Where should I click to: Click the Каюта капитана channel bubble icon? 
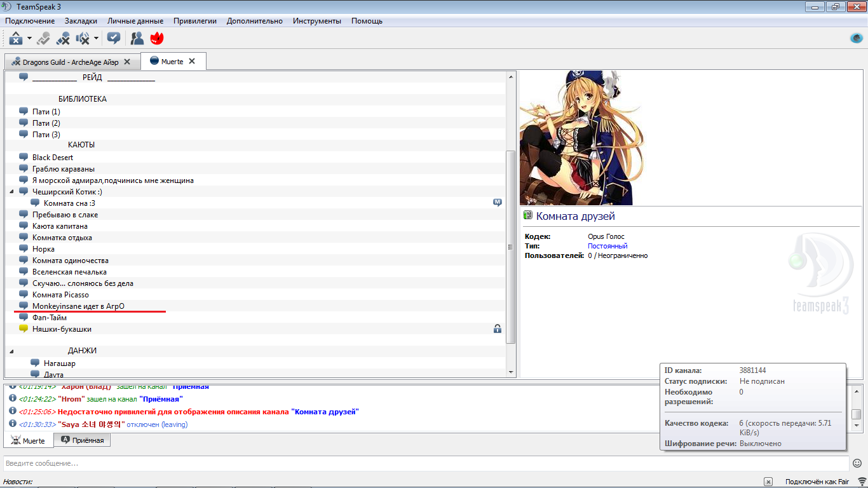coord(24,226)
